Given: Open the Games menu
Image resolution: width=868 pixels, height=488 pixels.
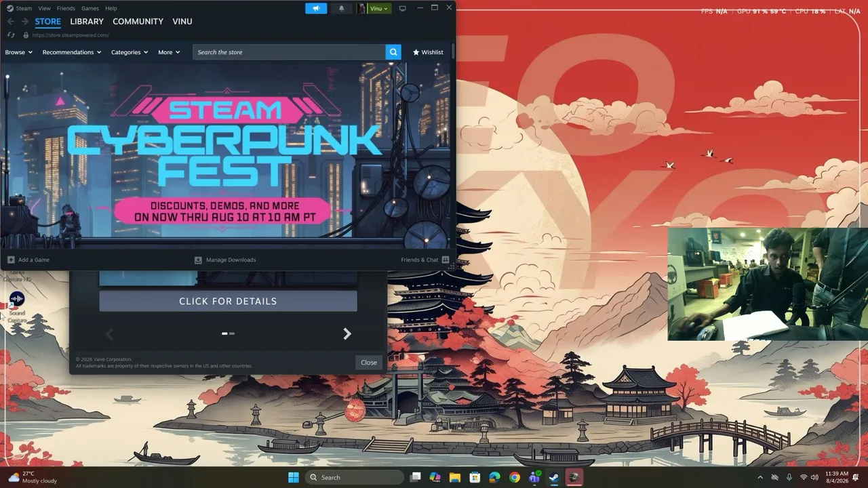Looking at the screenshot, I should 90,8.
